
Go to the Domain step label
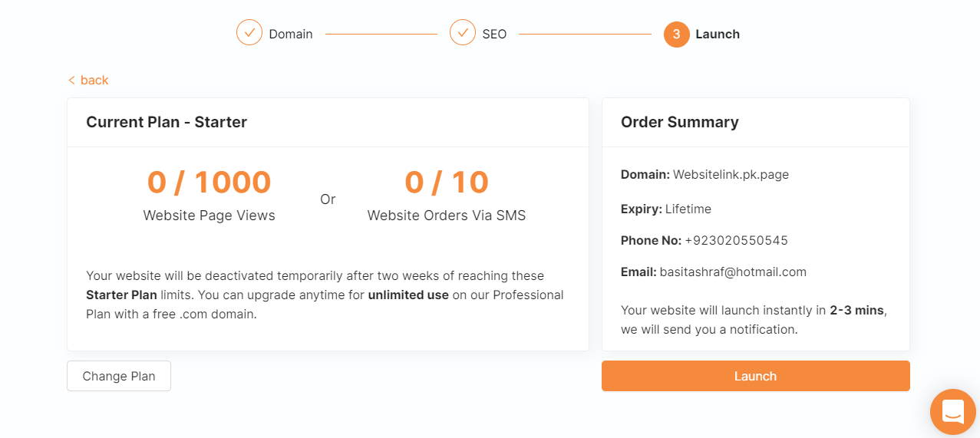coord(290,35)
